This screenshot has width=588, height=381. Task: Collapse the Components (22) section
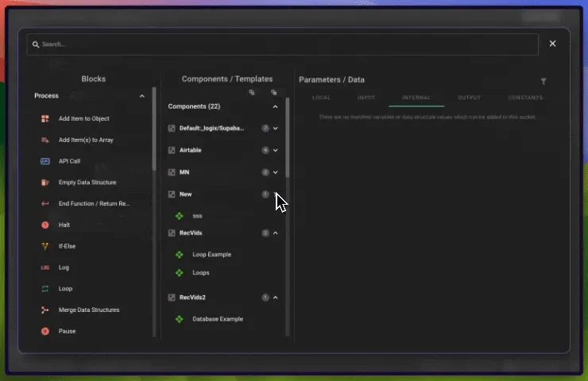(276, 106)
